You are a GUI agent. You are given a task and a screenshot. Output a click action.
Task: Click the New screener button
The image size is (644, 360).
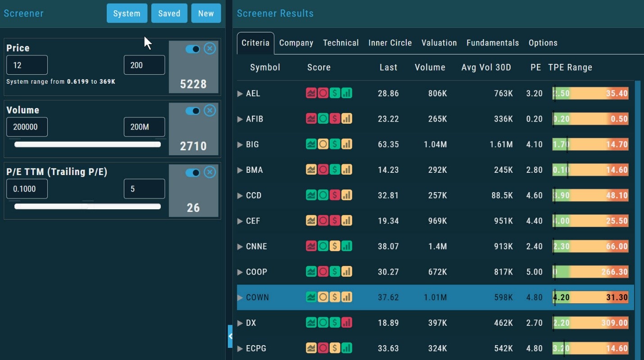pyautogui.click(x=206, y=13)
